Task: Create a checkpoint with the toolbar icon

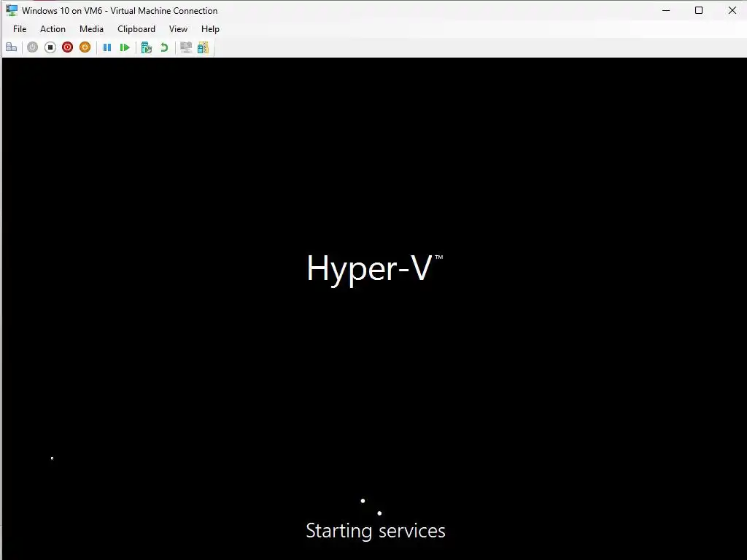Action: click(146, 47)
